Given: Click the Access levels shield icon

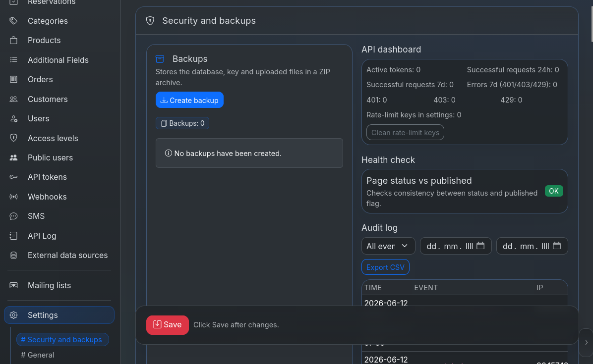Looking at the screenshot, I should (x=13, y=138).
